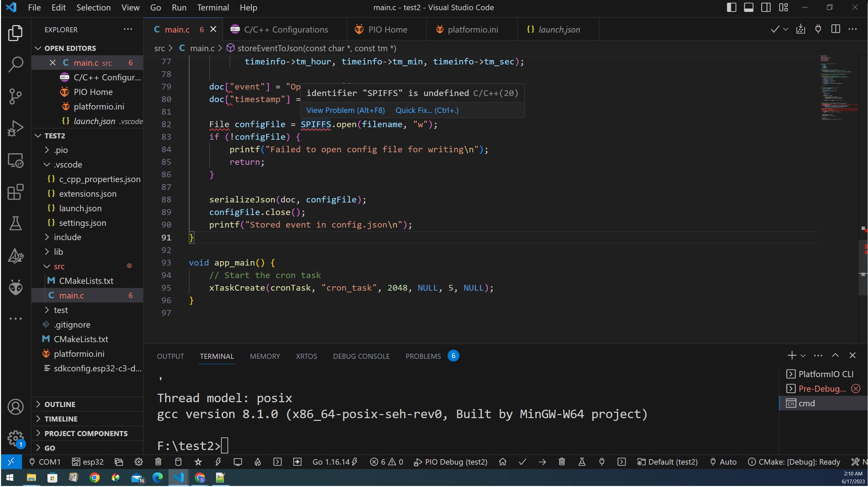Build the project with the checkmark status icon
The height and width of the screenshot is (487, 868).
522,462
